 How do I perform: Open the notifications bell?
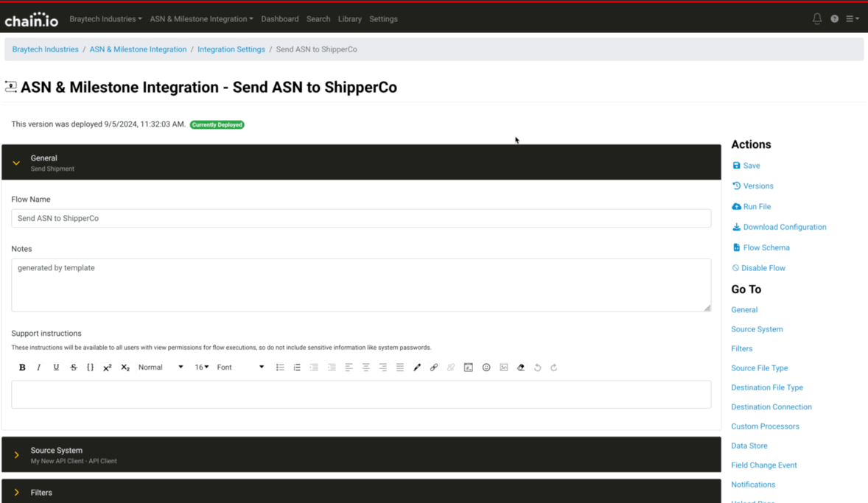[817, 19]
